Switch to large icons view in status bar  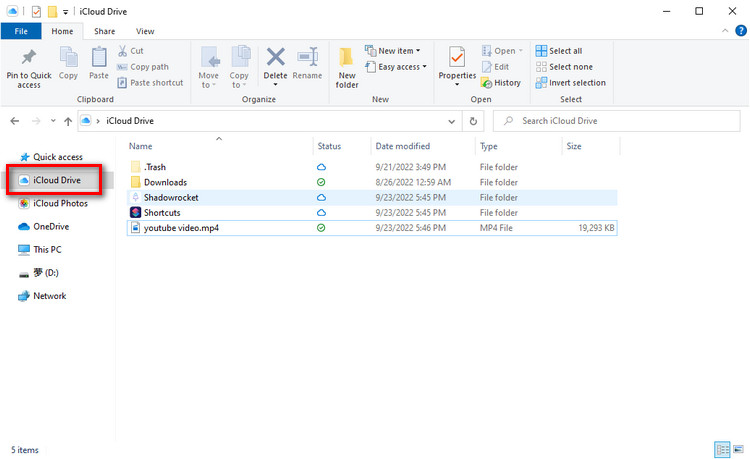739,449
